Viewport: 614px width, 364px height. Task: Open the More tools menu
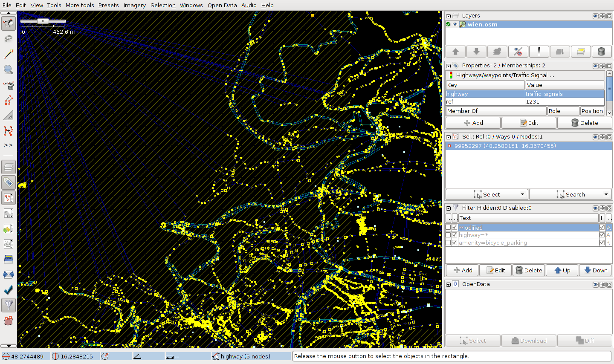[x=80, y=5]
